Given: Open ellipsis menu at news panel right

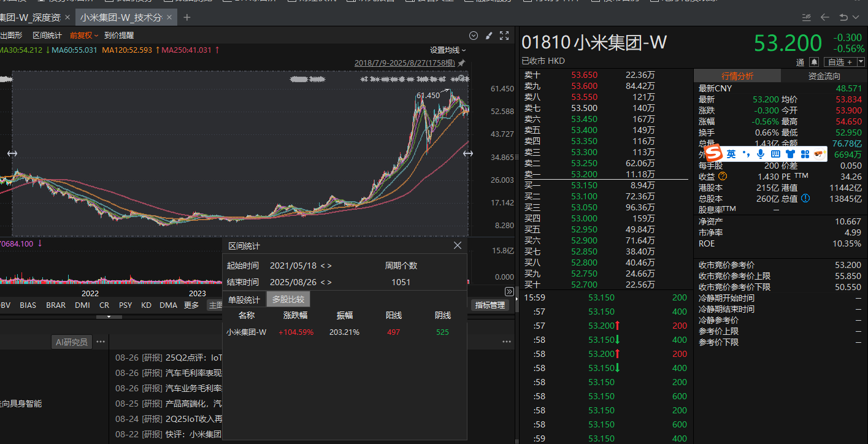Looking at the screenshot, I should point(507,342).
